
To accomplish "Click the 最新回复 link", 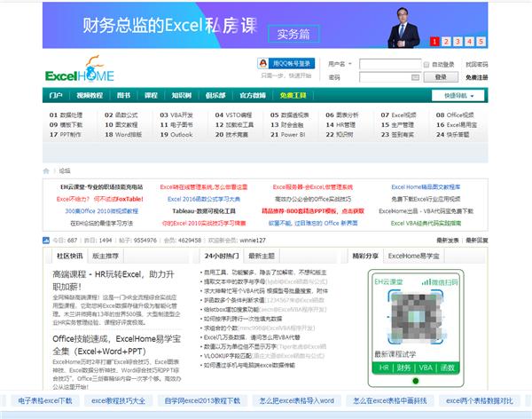I will [477, 241].
